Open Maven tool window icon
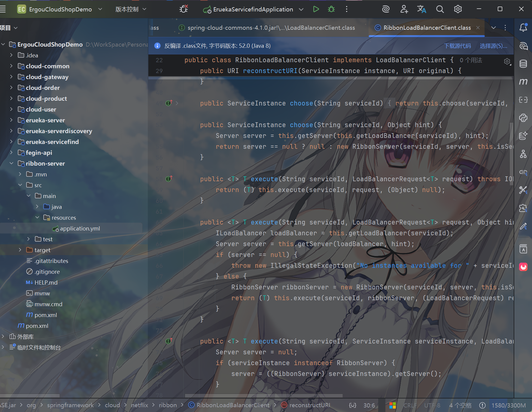 [523, 82]
